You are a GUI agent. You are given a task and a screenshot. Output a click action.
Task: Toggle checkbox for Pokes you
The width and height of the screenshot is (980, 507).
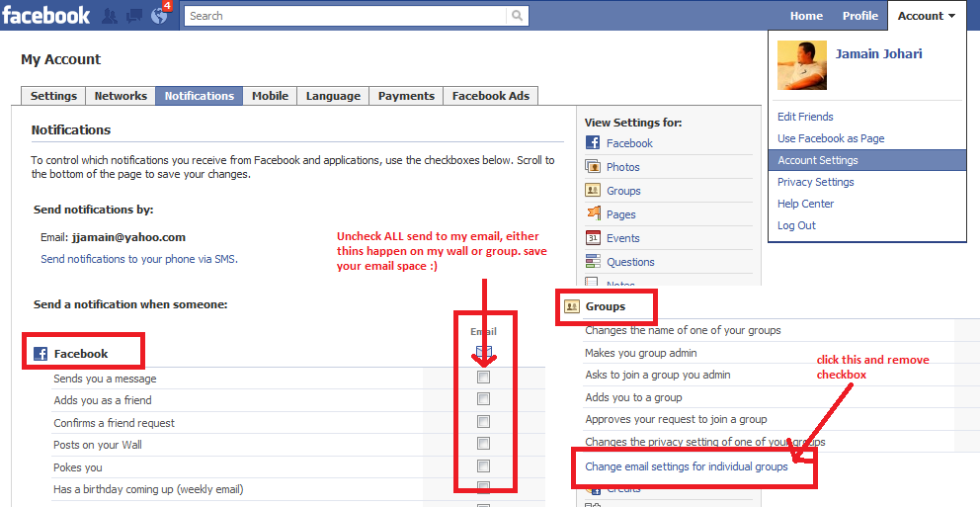click(483, 465)
